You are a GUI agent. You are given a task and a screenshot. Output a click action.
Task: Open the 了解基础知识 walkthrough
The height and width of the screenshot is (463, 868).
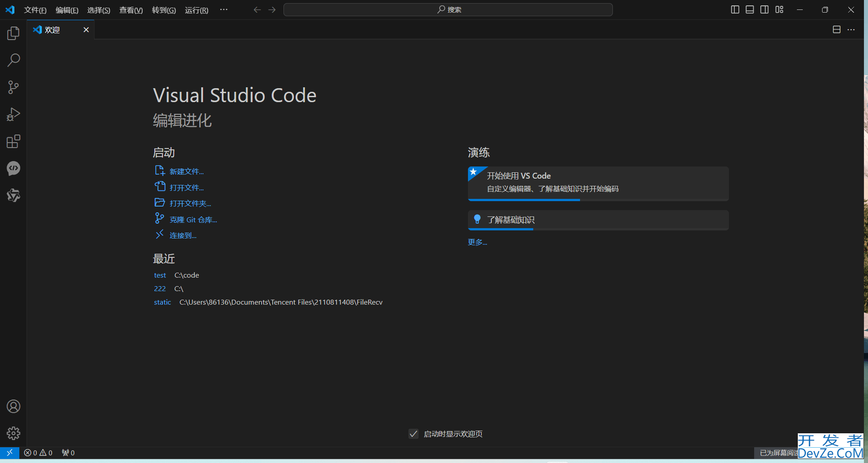(x=598, y=220)
